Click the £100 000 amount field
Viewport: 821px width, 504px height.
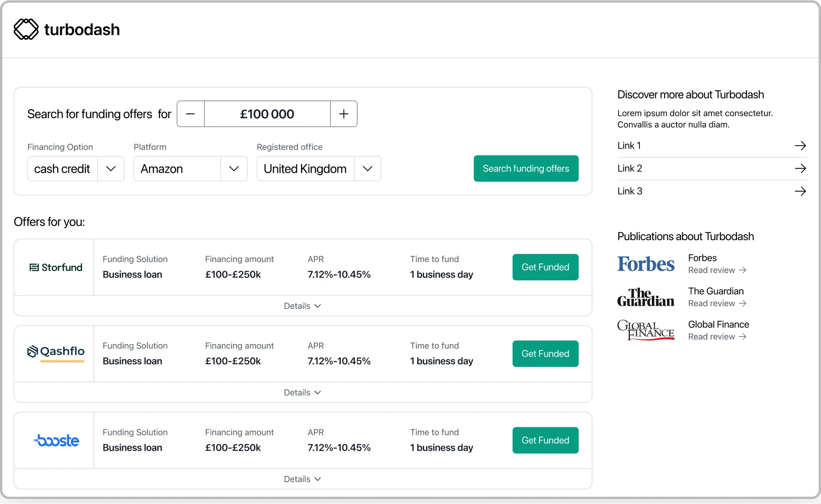tap(267, 114)
